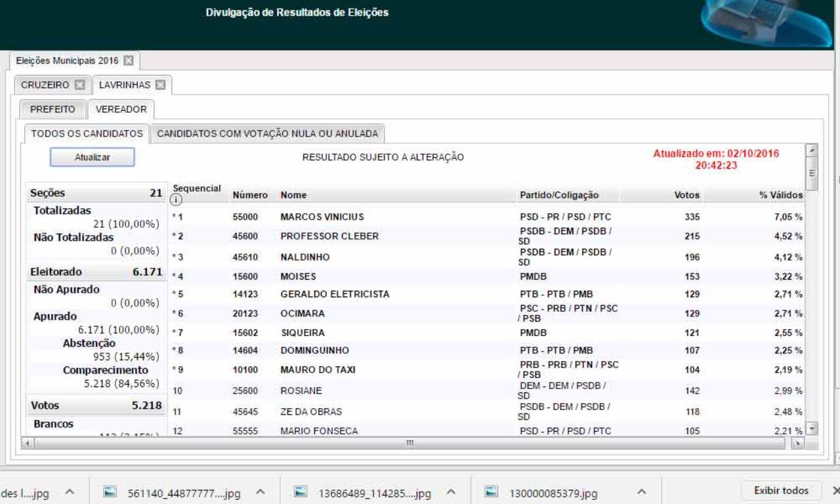Sort by the Número column header
840x504 pixels.
pos(250,195)
